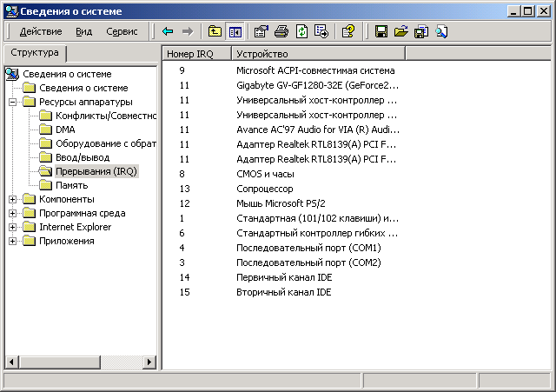Select Компоненты tree item
This screenshot has width=556, height=392.
point(67,199)
